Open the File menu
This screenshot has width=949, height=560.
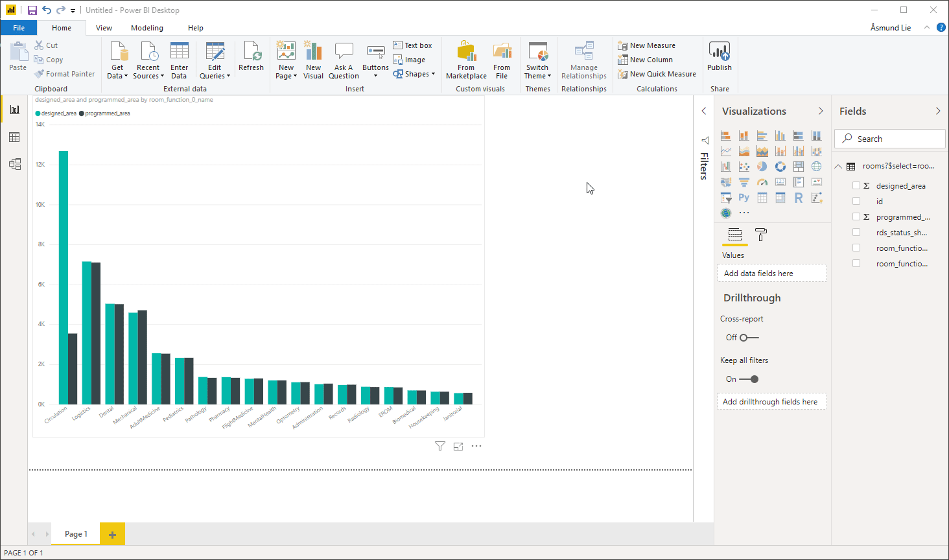[x=19, y=28]
